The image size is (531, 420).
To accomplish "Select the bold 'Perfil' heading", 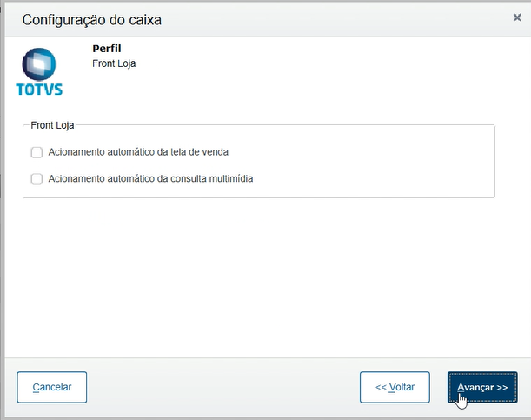I will click(x=106, y=49).
